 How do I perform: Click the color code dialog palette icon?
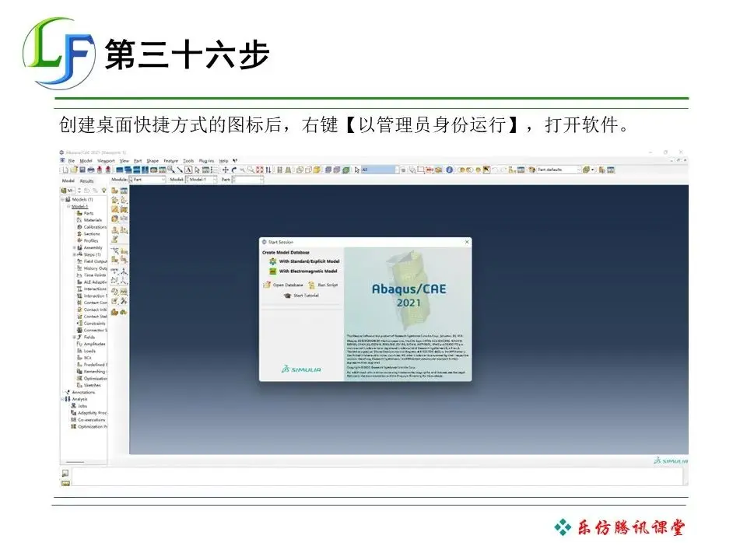click(x=532, y=170)
